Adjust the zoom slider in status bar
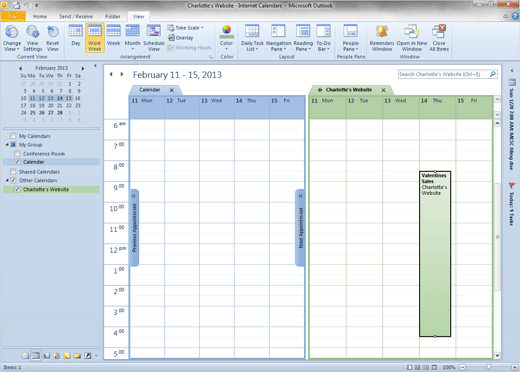Screen dimensions: 520x372 [488, 367]
